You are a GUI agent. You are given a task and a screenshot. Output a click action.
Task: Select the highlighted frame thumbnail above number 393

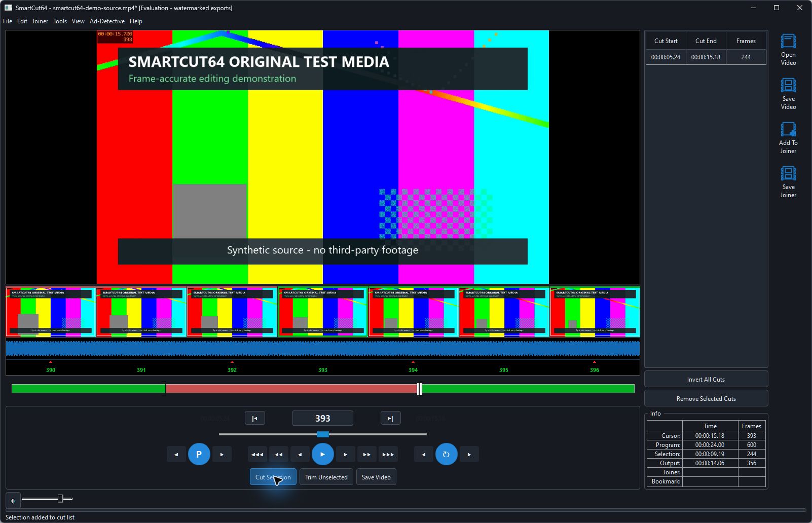(323, 312)
